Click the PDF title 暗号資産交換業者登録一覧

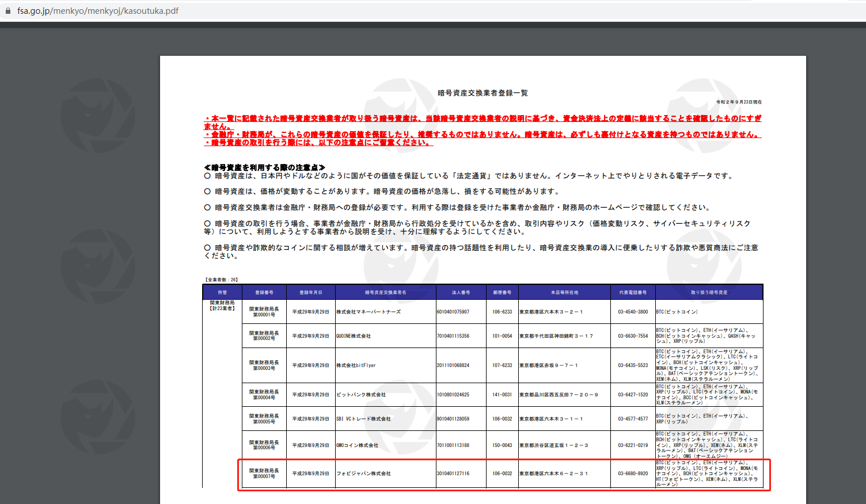click(x=483, y=93)
